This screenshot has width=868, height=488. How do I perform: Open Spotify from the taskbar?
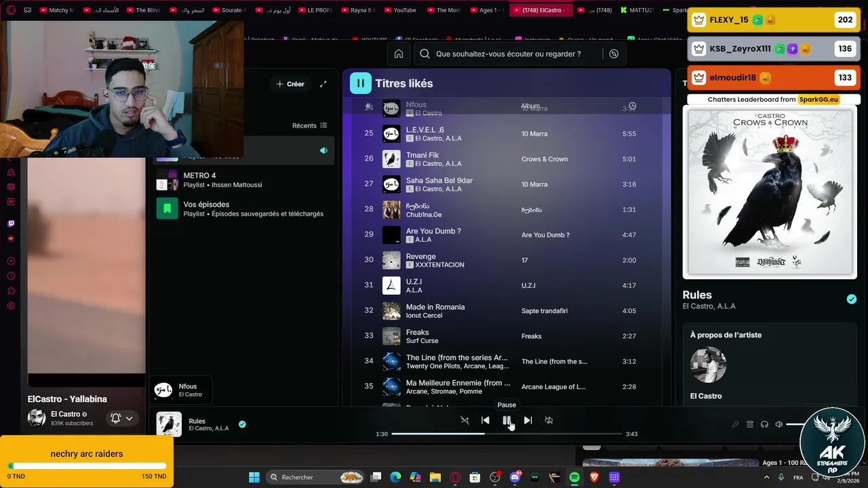coord(574,477)
